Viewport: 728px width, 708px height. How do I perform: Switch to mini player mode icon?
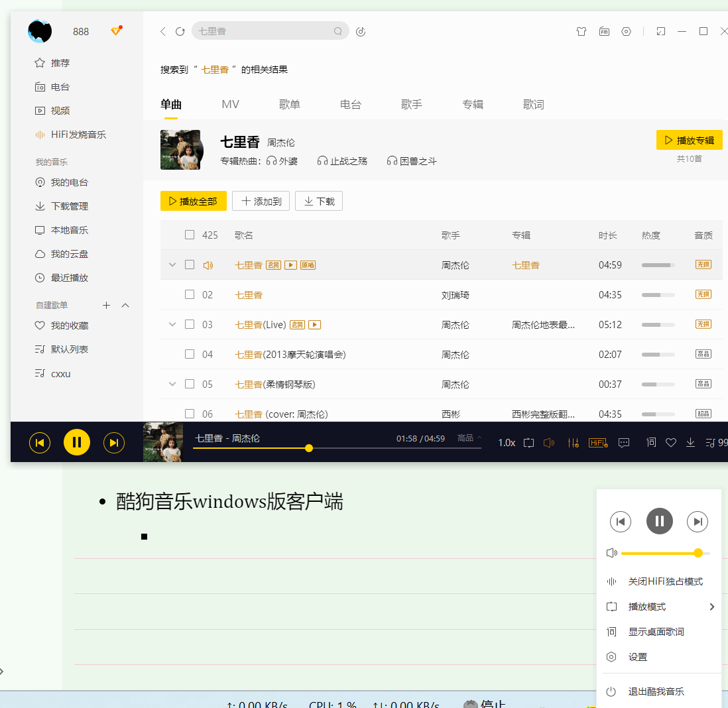click(x=660, y=32)
